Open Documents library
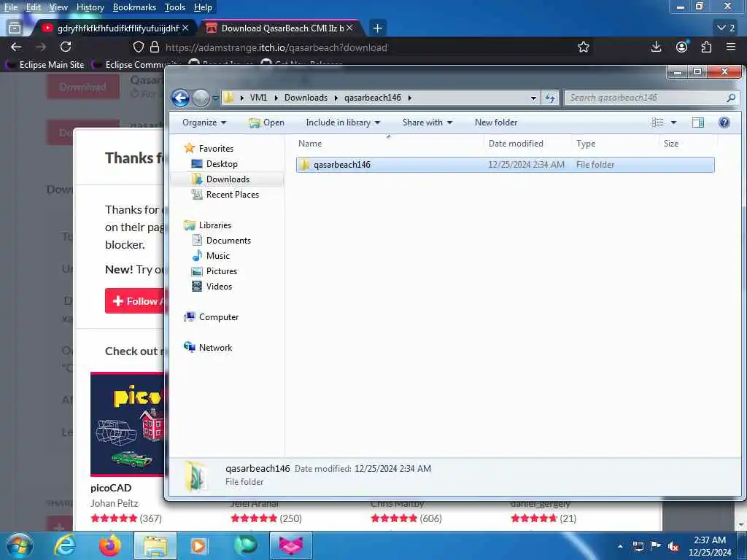Viewport: 747px width, 560px height. pyautogui.click(x=228, y=241)
